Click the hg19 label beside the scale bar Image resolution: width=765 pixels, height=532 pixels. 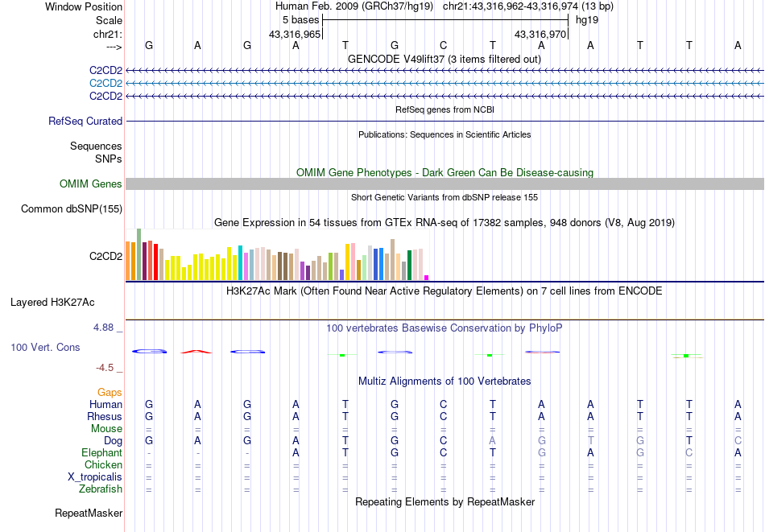click(587, 20)
